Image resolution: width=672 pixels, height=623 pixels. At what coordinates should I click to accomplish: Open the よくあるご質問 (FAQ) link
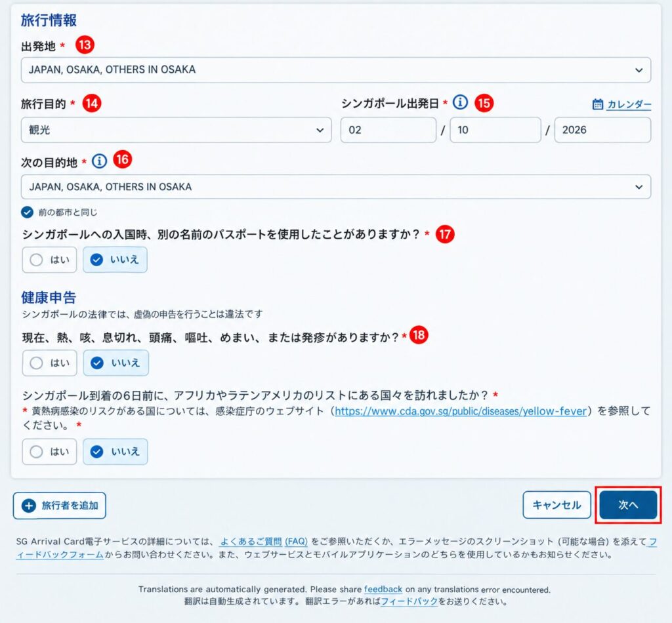click(x=264, y=542)
